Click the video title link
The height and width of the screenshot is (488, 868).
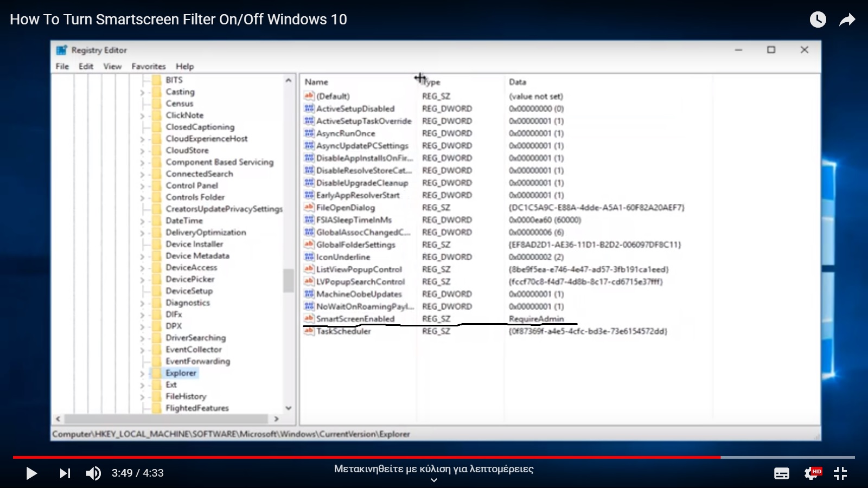pyautogui.click(x=178, y=20)
